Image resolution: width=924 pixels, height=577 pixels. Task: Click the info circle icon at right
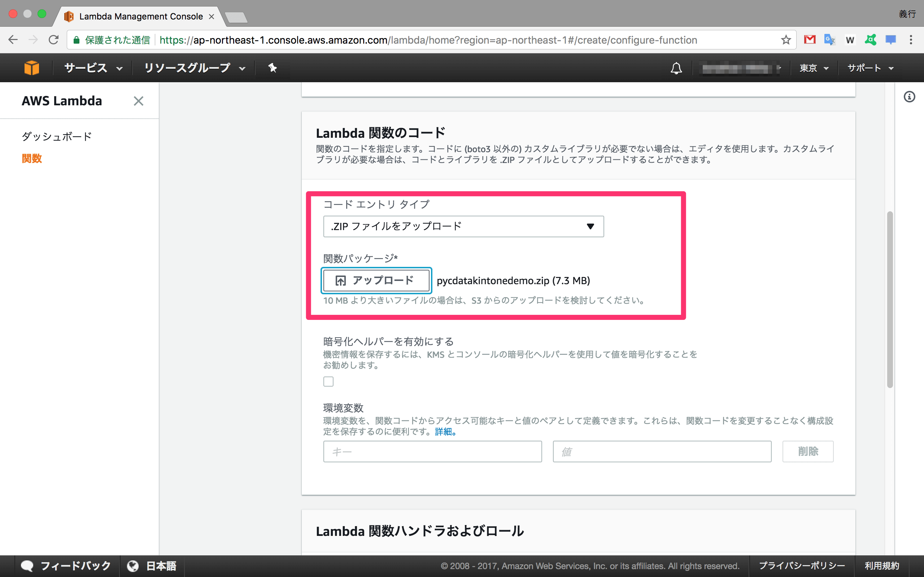[x=909, y=97]
